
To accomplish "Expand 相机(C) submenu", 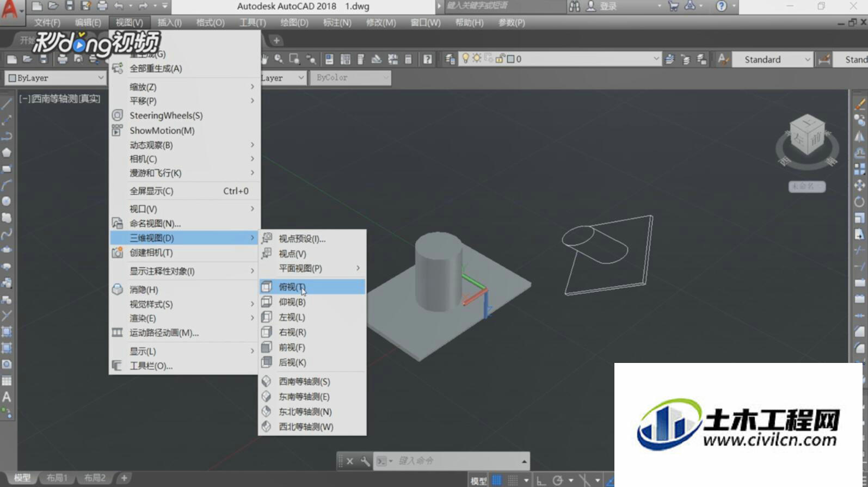I will [x=184, y=159].
